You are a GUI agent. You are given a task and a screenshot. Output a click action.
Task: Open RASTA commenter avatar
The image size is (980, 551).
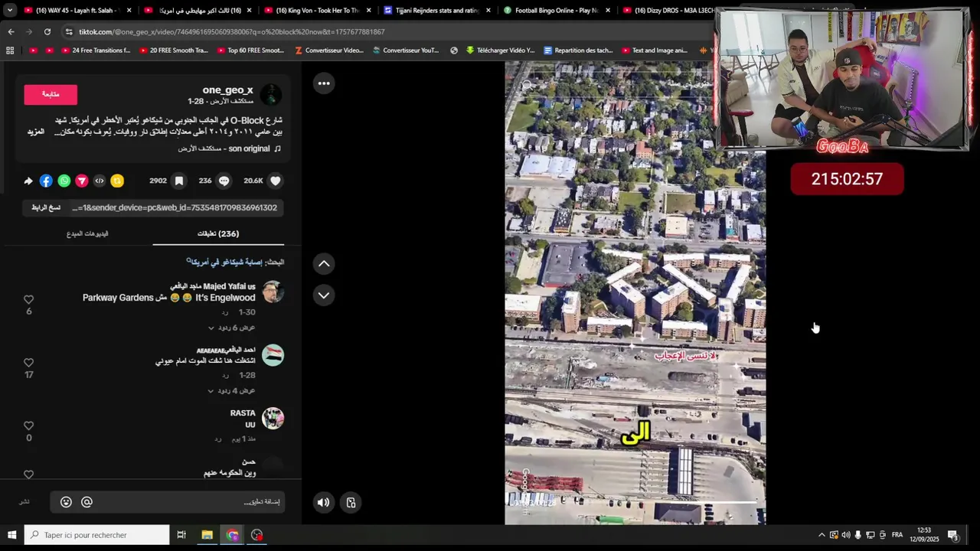coord(273,418)
